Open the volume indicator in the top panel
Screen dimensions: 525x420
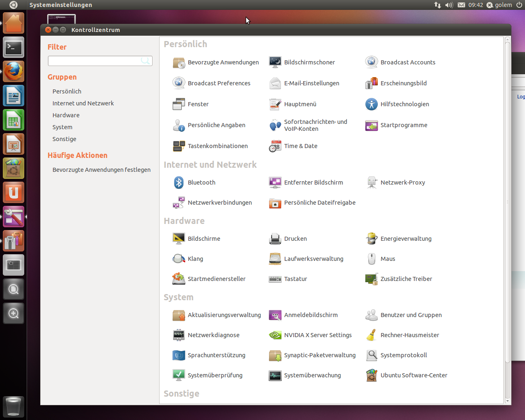tap(447, 5)
